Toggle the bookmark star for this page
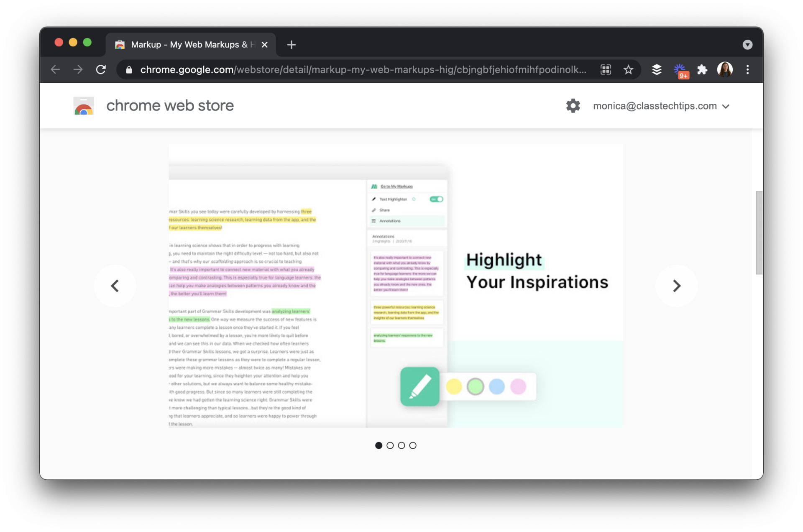Image resolution: width=803 pixels, height=532 pixels. click(x=629, y=69)
